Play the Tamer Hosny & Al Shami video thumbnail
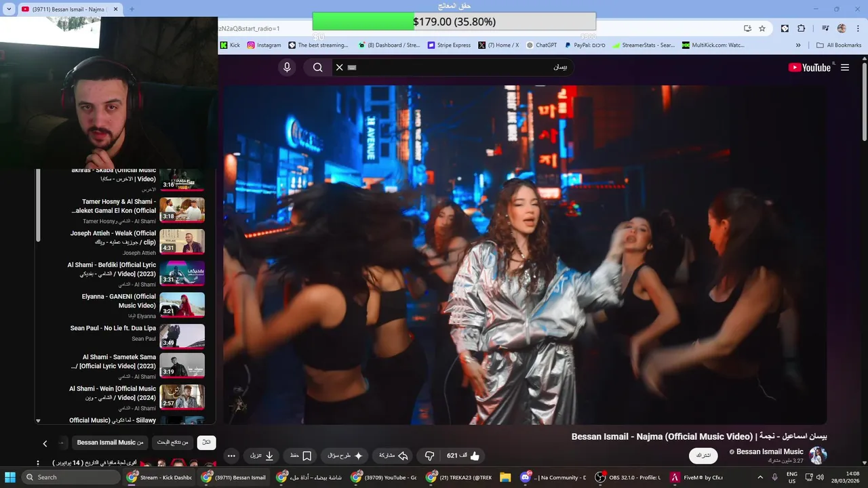The width and height of the screenshot is (868, 488). tap(182, 210)
